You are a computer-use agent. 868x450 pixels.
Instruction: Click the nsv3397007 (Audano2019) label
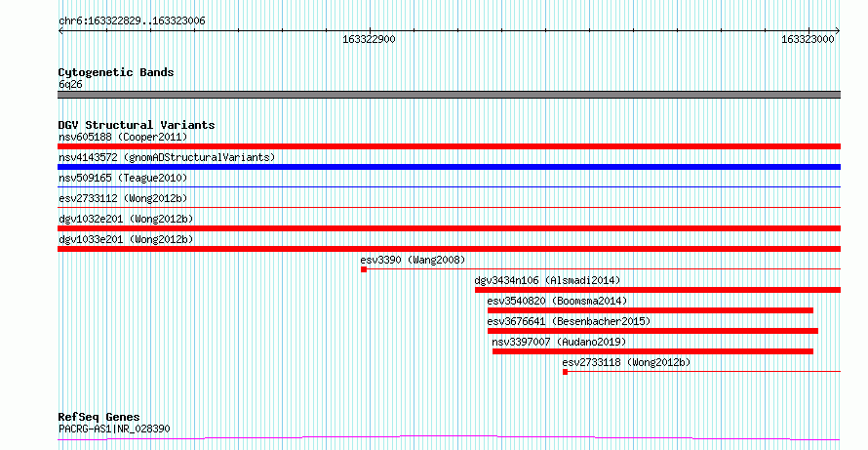(559, 342)
